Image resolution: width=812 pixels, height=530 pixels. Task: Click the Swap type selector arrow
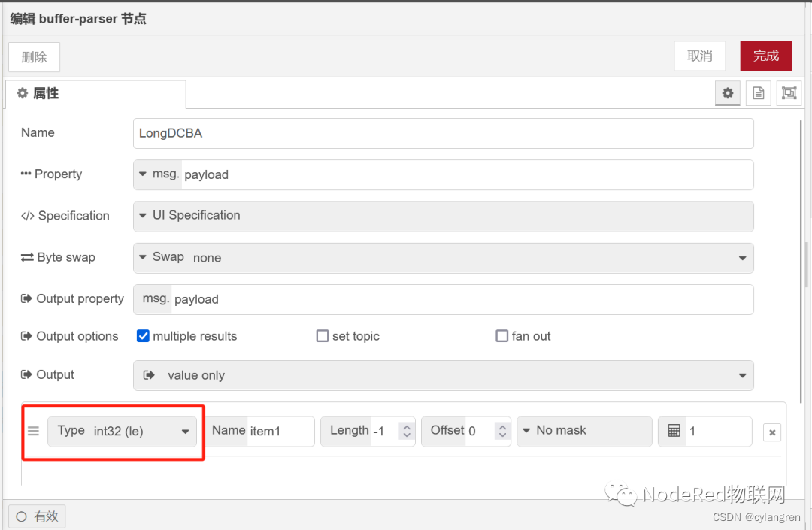[x=142, y=256]
